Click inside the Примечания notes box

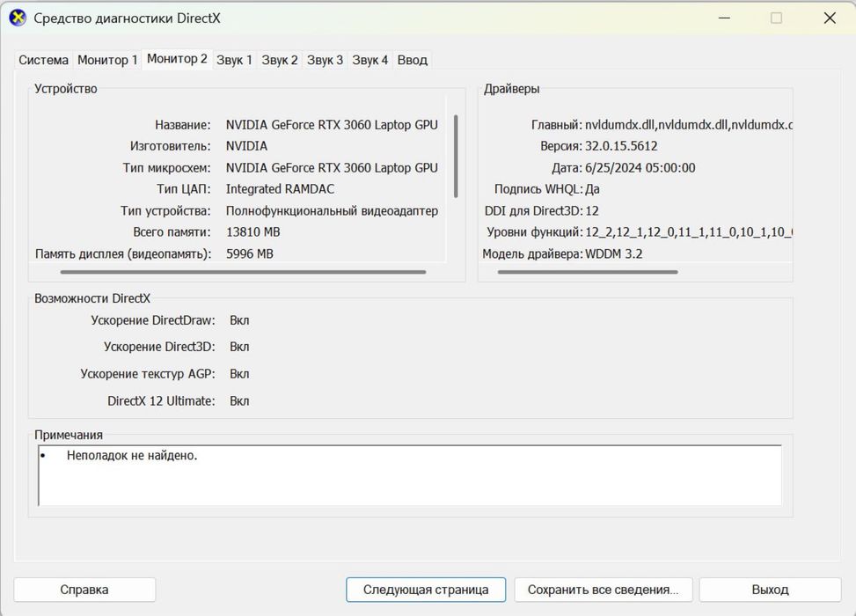pos(410,475)
